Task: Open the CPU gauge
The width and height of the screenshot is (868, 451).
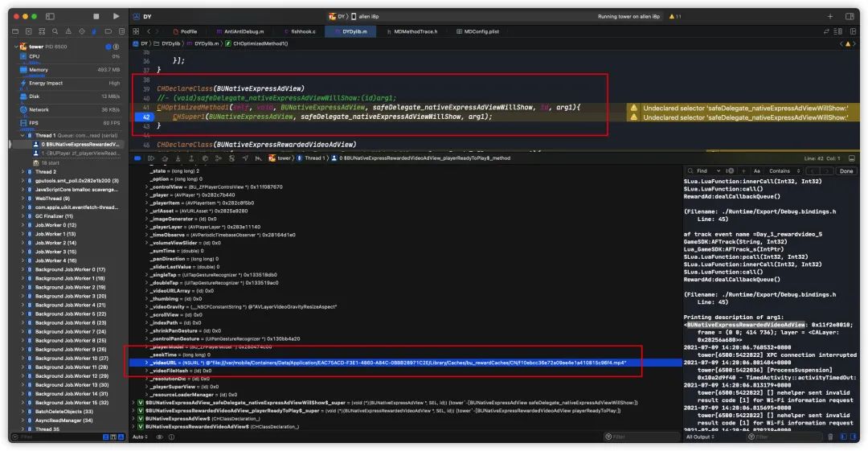Action: (70, 56)
